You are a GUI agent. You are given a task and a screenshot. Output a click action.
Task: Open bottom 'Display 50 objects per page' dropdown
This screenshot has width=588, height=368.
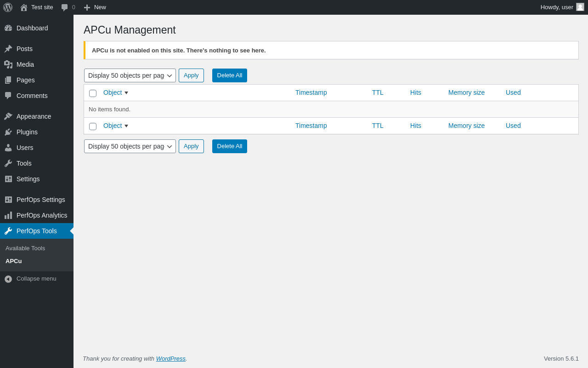pos(130,146)
